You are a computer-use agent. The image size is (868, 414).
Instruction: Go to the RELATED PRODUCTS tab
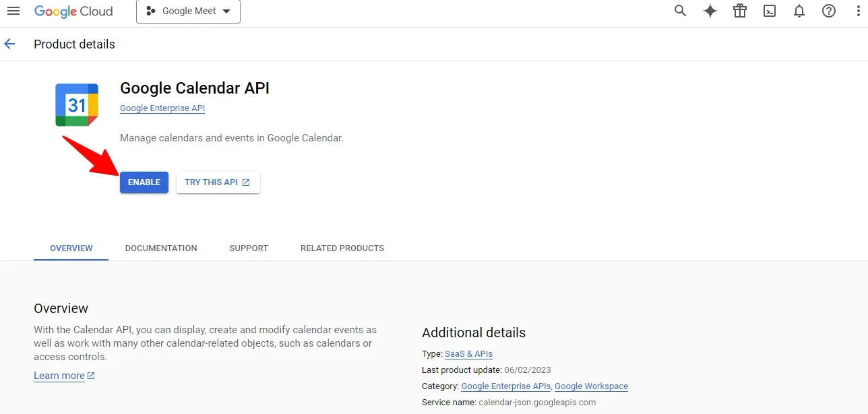pos(342,248)
